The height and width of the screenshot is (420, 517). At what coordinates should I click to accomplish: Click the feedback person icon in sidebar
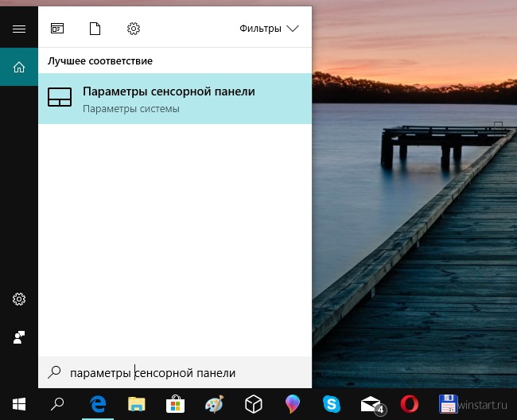coord(19,337)
